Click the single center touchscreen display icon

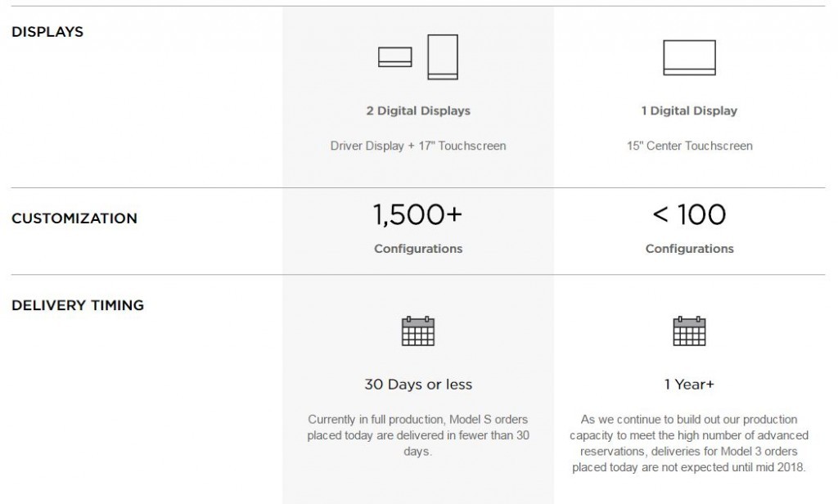pyautogui.click(x=689, y=58)
